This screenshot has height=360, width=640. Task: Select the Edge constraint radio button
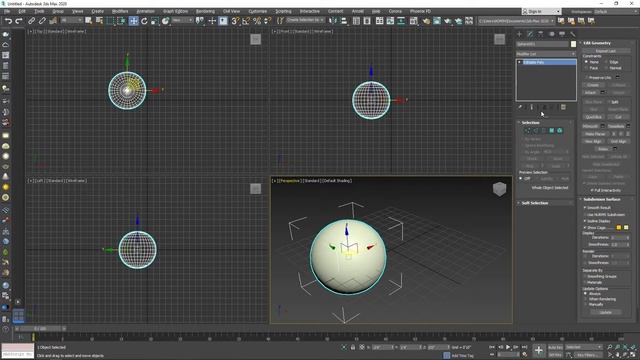[607, 62]
